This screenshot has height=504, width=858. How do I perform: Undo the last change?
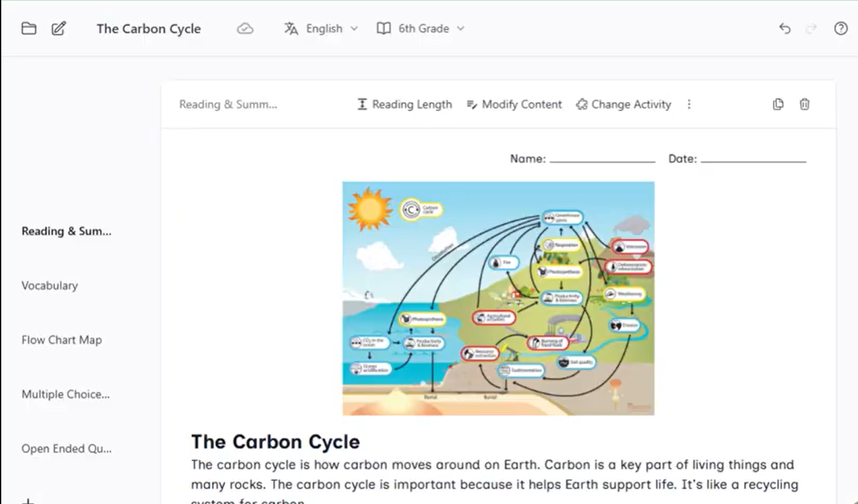click(785, 29)
